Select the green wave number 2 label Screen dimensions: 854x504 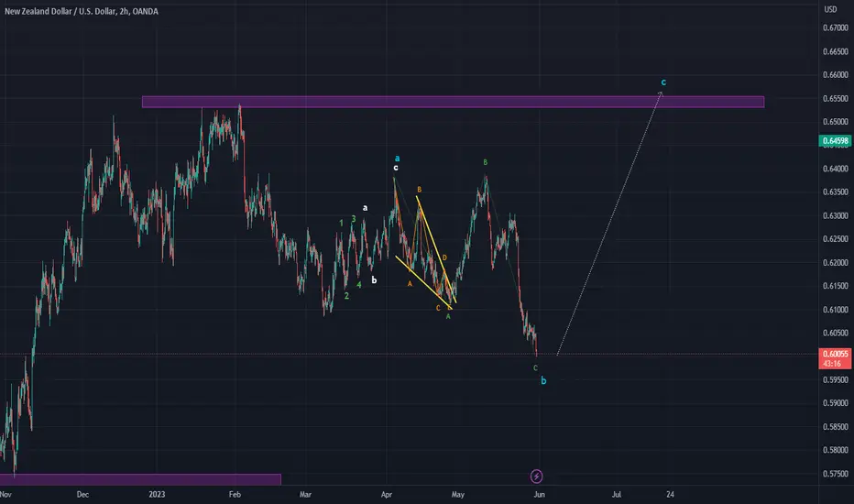[x=346, y=296]
